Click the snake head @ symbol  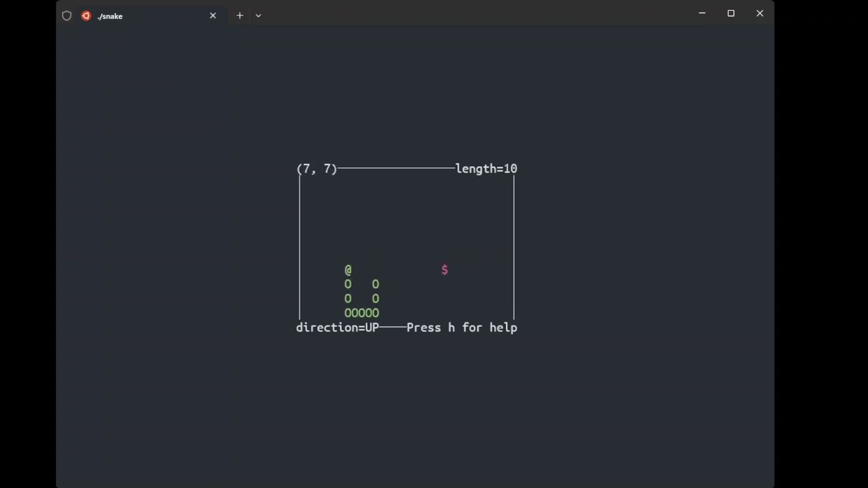point(348,270)
